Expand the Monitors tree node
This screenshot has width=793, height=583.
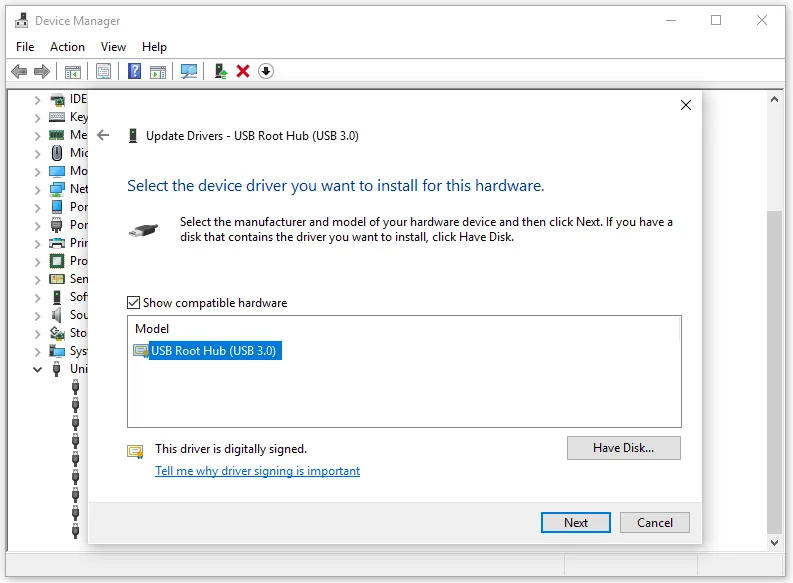(37, 171)
